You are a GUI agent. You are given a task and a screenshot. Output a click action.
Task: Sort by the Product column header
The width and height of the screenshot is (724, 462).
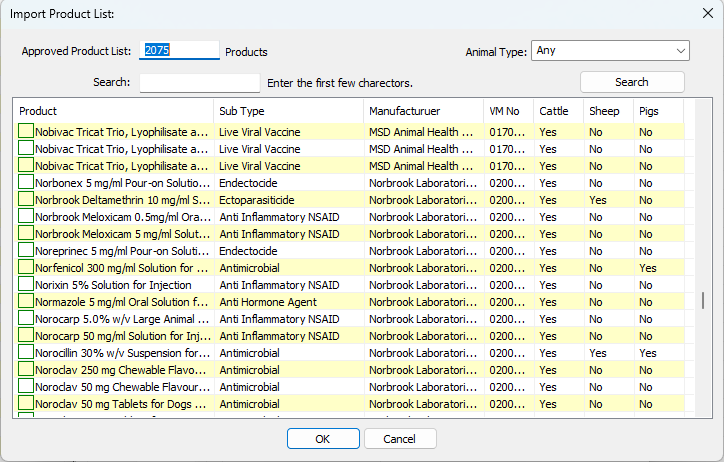click(115, 111)
